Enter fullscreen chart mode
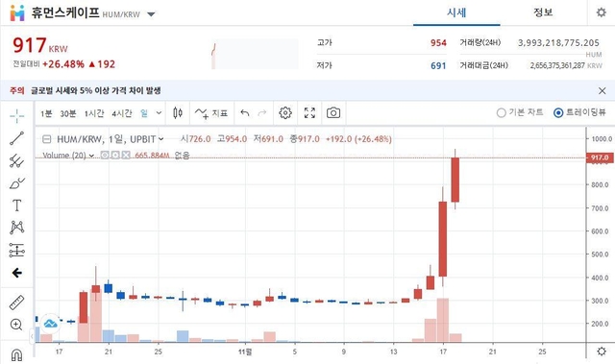The height and width of the screenshot is (364, 615). 309,113
